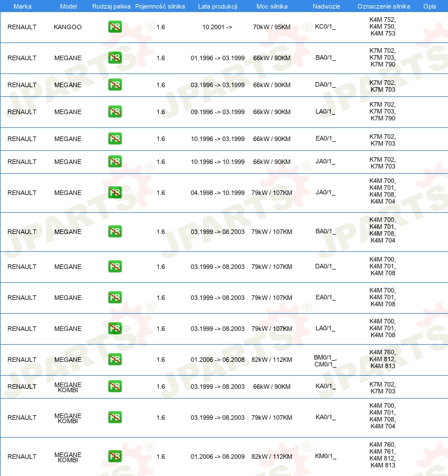Select the KA0/1_ cell in the KOMBI 66kW row
This screenshot has height=476, width=448.
pos(325,386)
